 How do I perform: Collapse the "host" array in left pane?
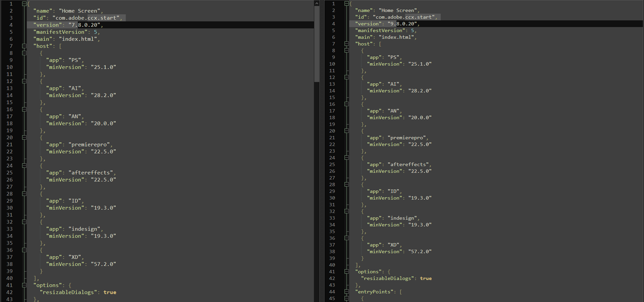coord(24,46)
